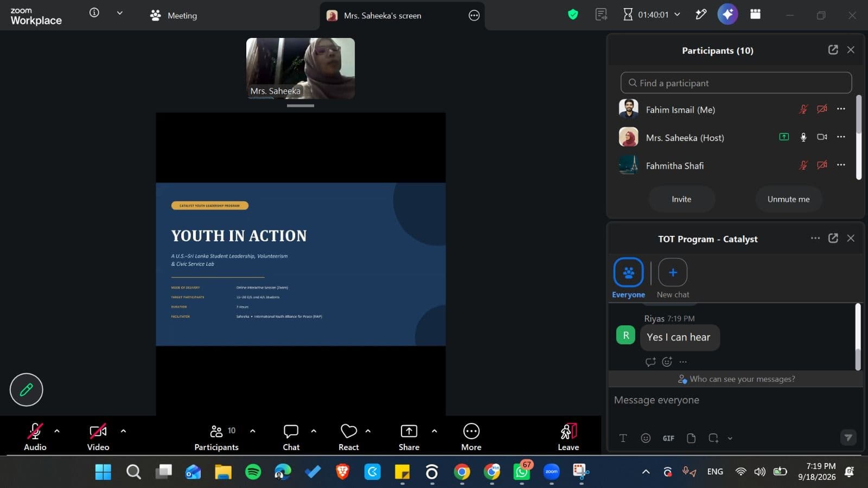Open the meeting timer 01:40:01 dropdown
The width and height of the screenshot is (868, 488).
652,15
